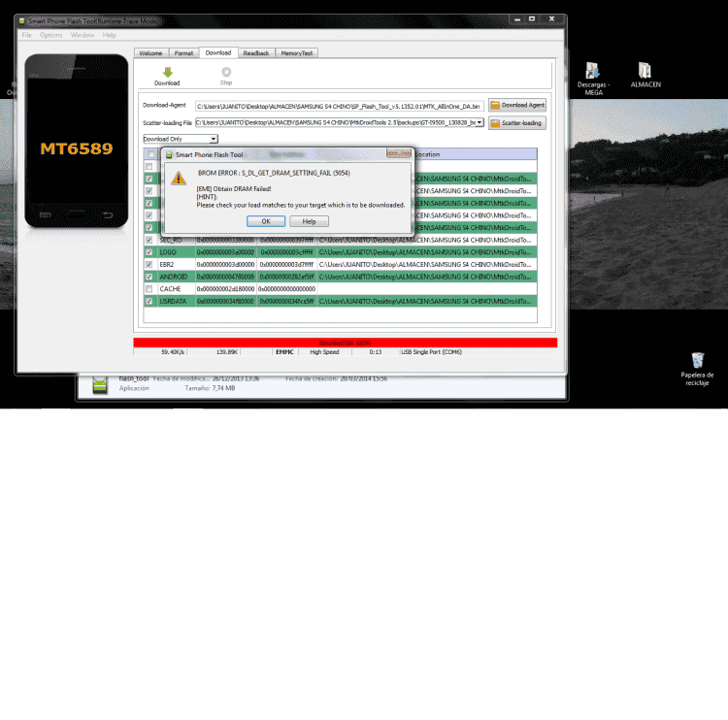Open Descargas - MEGA desktop shortcut

pos(593,79)
